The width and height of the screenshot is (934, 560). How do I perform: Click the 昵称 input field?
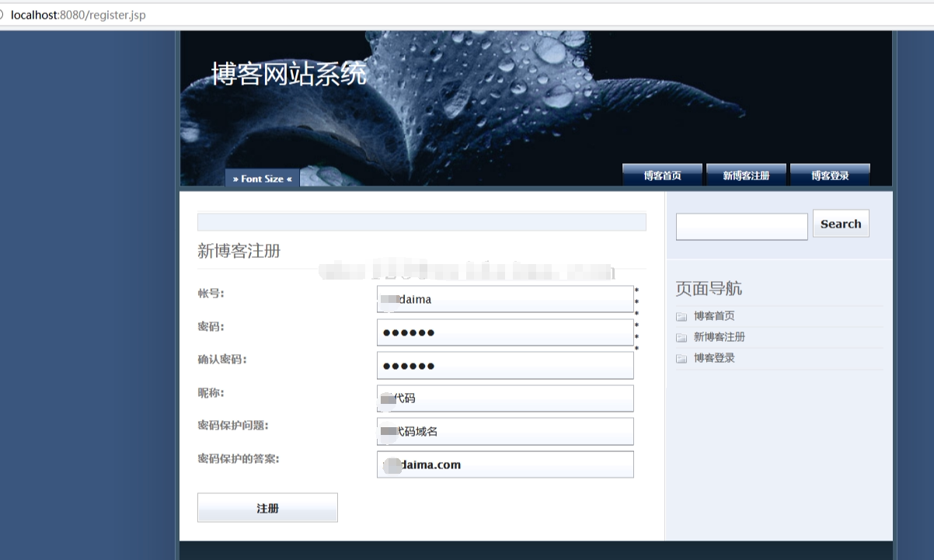(x=505, y=398)
